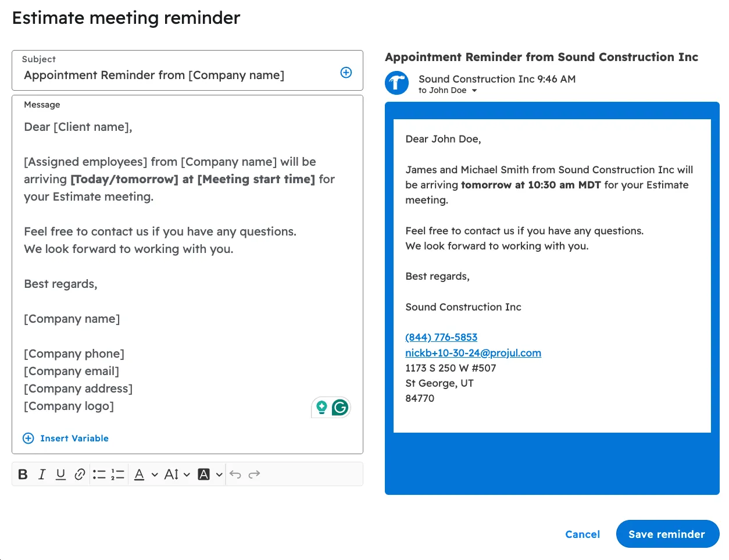Redo the last edit
The height and width of the screenshot is (560, 729).
[254, 474]
